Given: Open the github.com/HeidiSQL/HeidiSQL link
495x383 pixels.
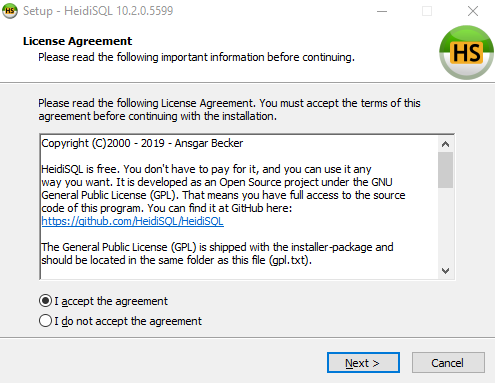Looking at the screenshot, I should 133,221.
